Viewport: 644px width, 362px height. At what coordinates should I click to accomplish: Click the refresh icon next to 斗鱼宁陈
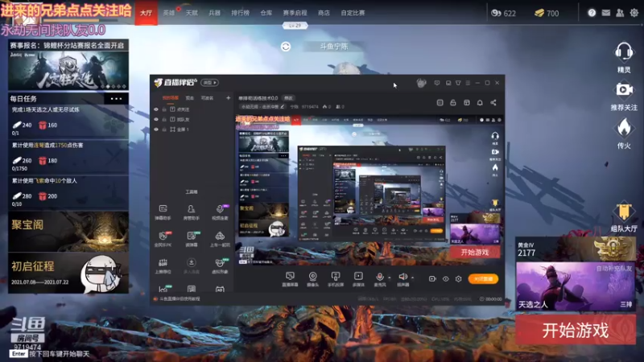pos(286,47)
